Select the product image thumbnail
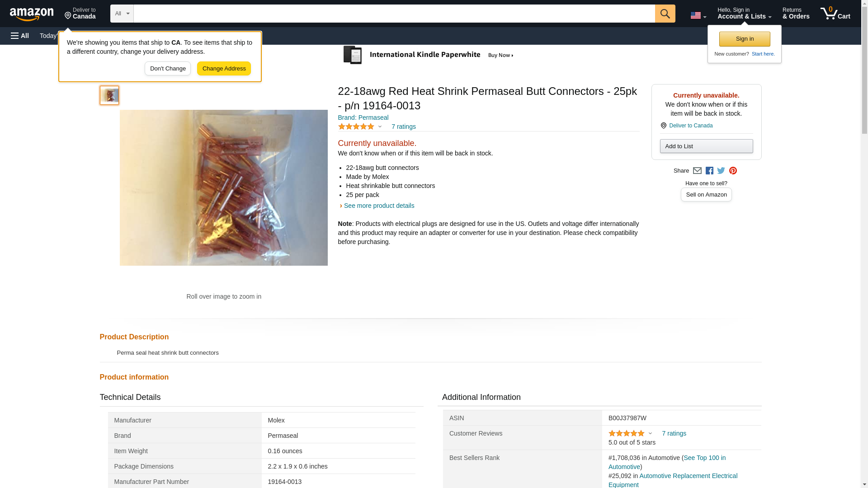This screenshot has width=868, height=488. point(109,95)
